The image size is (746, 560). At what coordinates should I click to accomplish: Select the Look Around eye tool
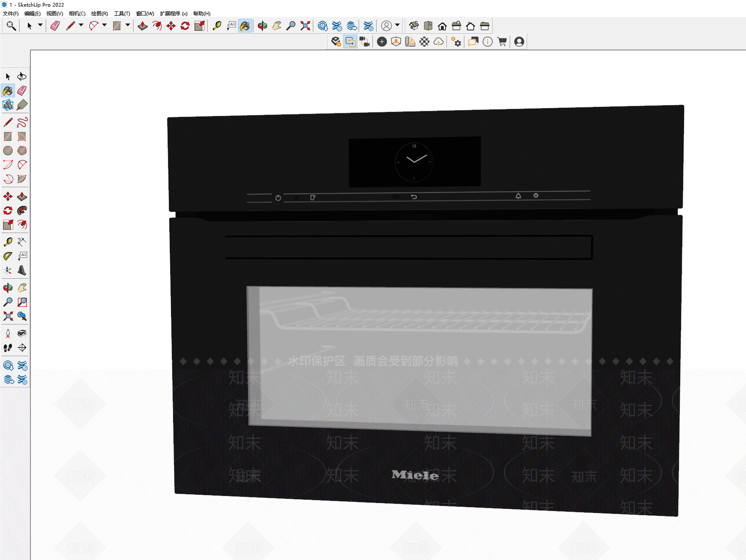click(x=22, y=333)
